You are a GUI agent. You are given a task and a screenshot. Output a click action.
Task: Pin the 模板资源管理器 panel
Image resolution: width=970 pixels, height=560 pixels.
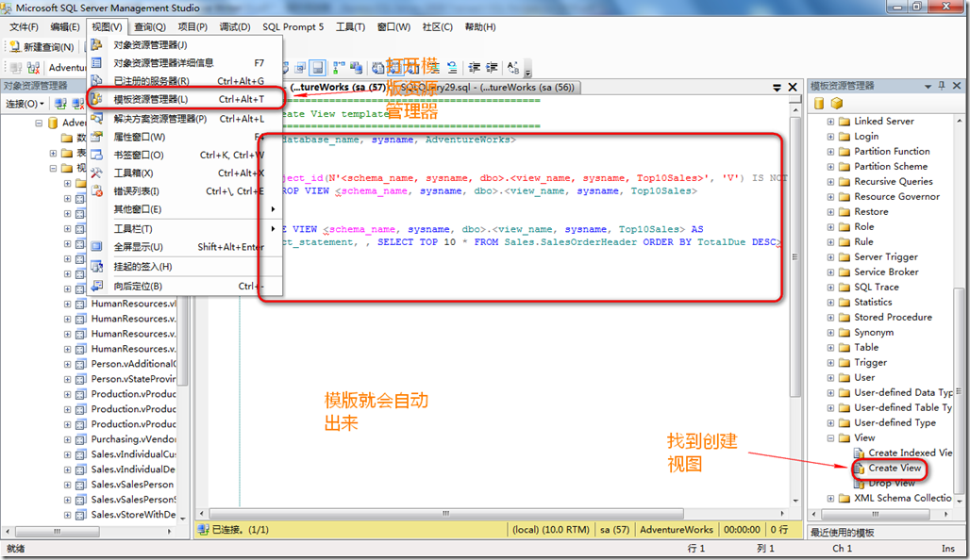pyautogui.click(x=942, y=86)
